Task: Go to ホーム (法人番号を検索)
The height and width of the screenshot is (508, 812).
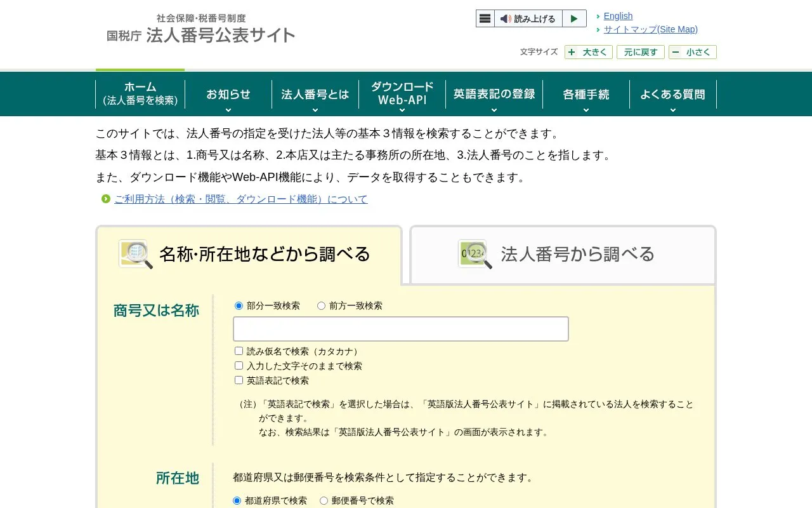Action: (x=140, y=94)
